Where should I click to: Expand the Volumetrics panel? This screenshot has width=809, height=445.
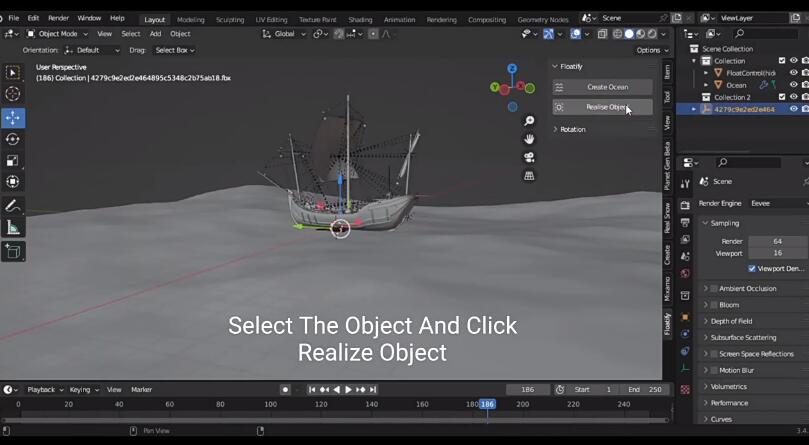[x=728, y=387]
